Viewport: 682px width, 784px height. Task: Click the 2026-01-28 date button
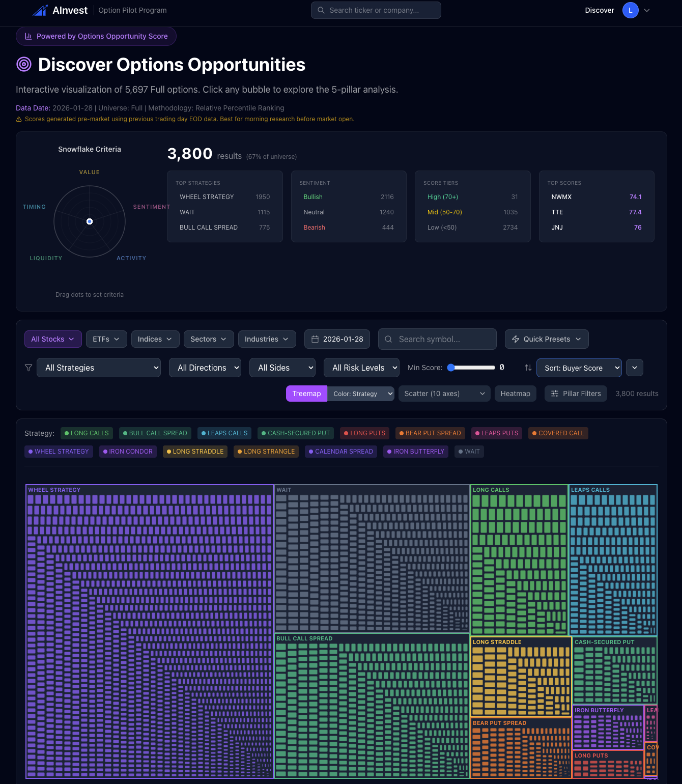pos(337,339)
